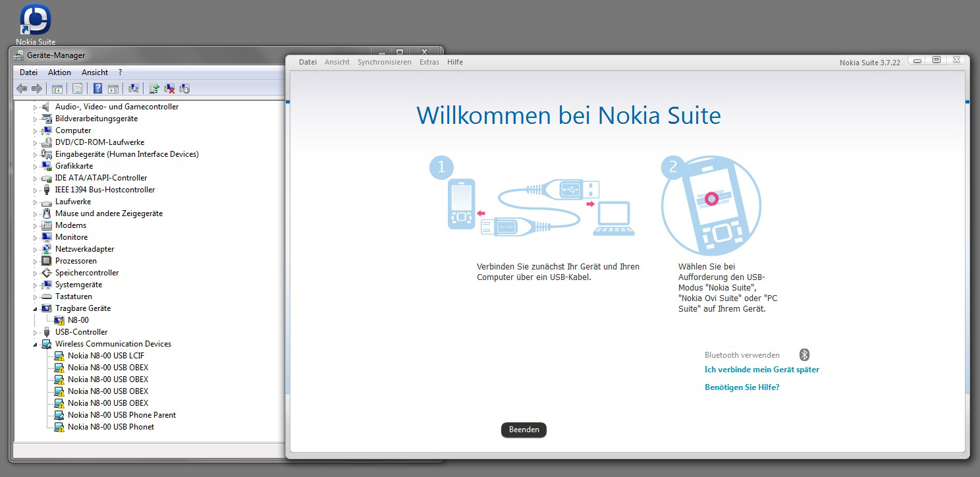The image size is (980, 477).
Task: Expand the Bildverarbeitungsgeräte tree node
Action: click(36, 119)
